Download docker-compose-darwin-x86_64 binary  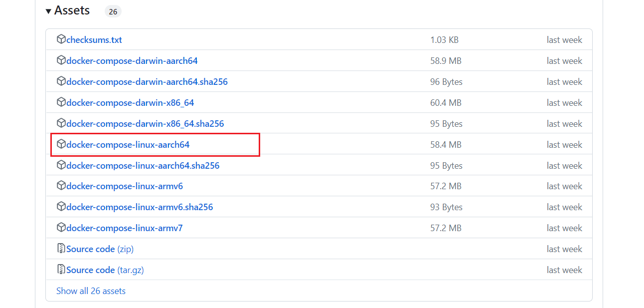point(130,103)
